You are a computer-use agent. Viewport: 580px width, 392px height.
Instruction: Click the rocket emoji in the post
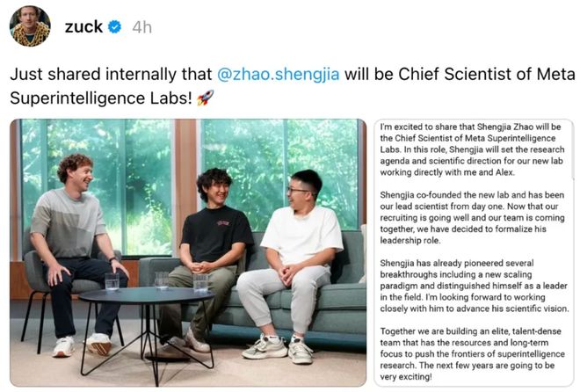205,98
